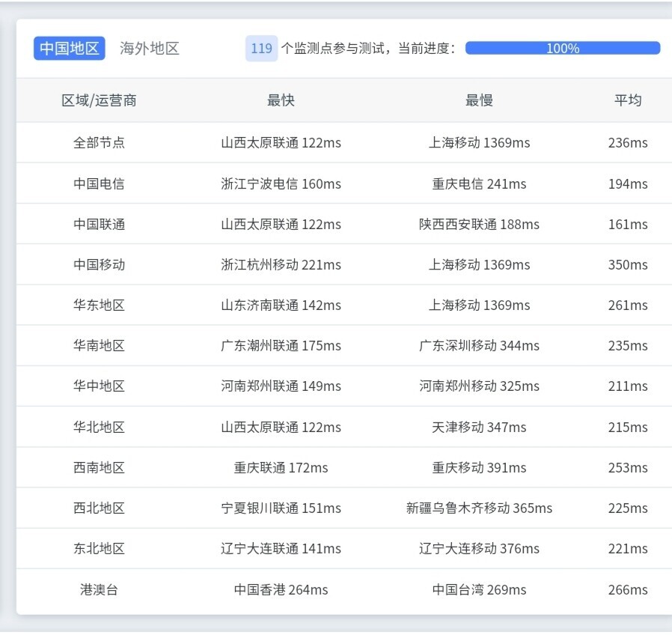This screenshot has width=672, height=635.
Task: Select the 港澳台 row label
Action: 99,589
